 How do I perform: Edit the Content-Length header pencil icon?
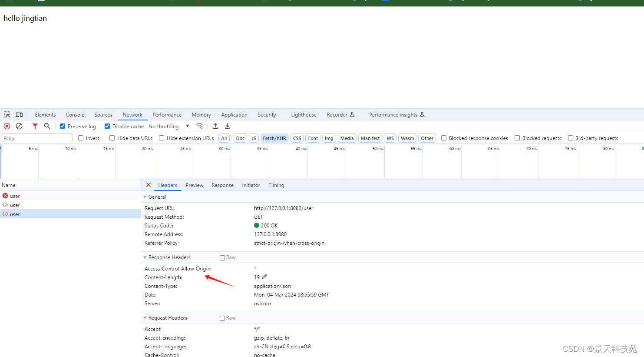264,277
